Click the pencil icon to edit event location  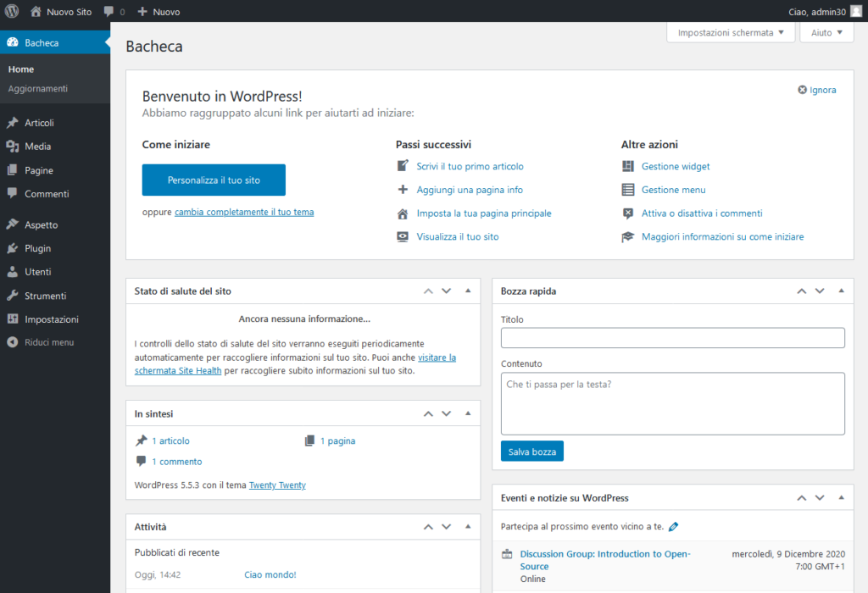673,527
